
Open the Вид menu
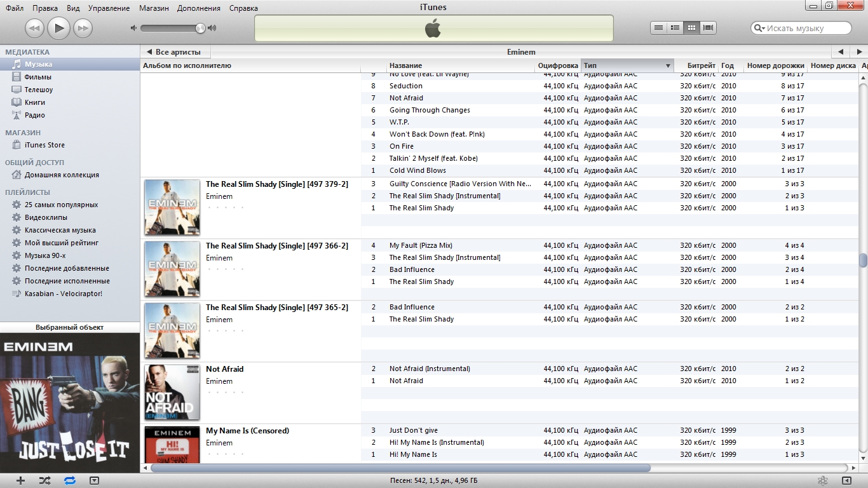[73, 8]
